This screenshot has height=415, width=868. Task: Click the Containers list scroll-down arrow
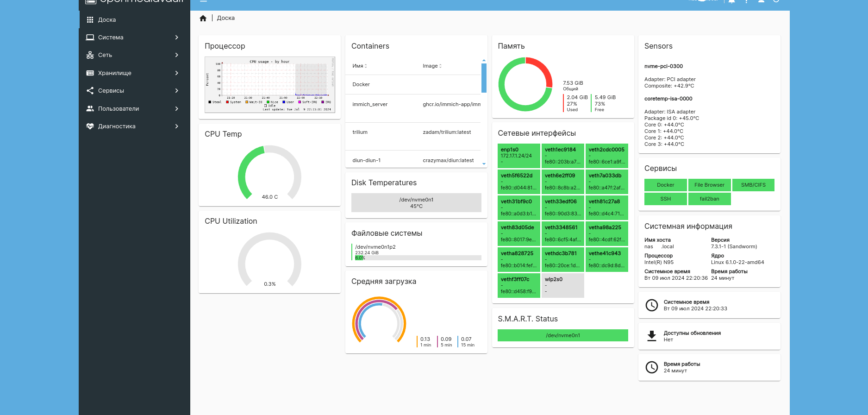tap(484, 164)
